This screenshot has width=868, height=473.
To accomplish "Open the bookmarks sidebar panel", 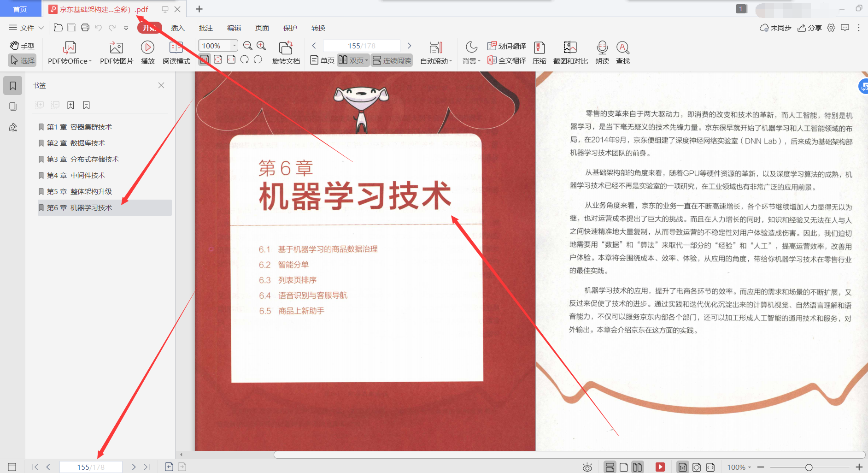I will coord(13,86).
